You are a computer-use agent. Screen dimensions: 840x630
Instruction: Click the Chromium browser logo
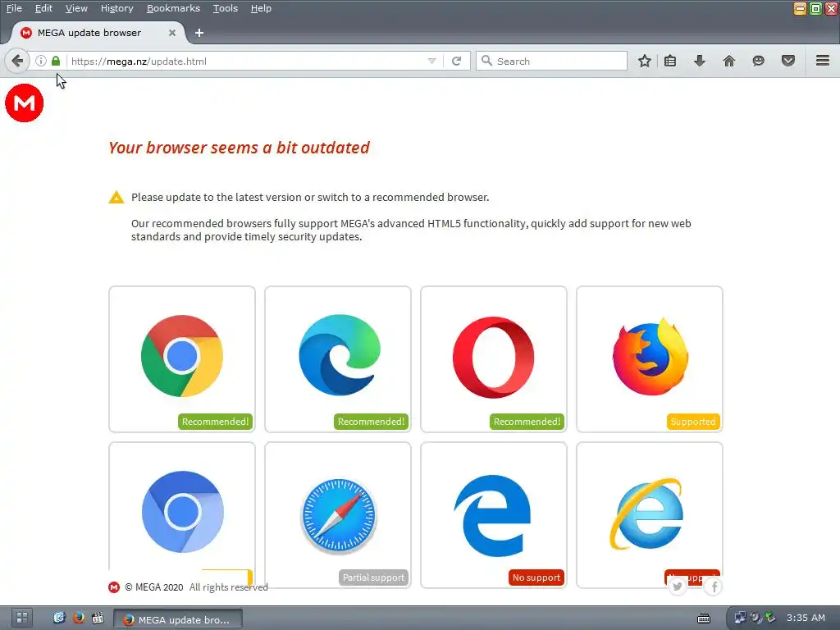pyautogui.click(x=183, y=512)
